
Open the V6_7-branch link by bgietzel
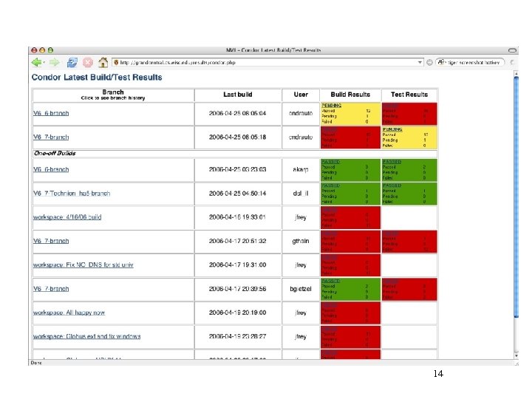(x=51, y=289)
